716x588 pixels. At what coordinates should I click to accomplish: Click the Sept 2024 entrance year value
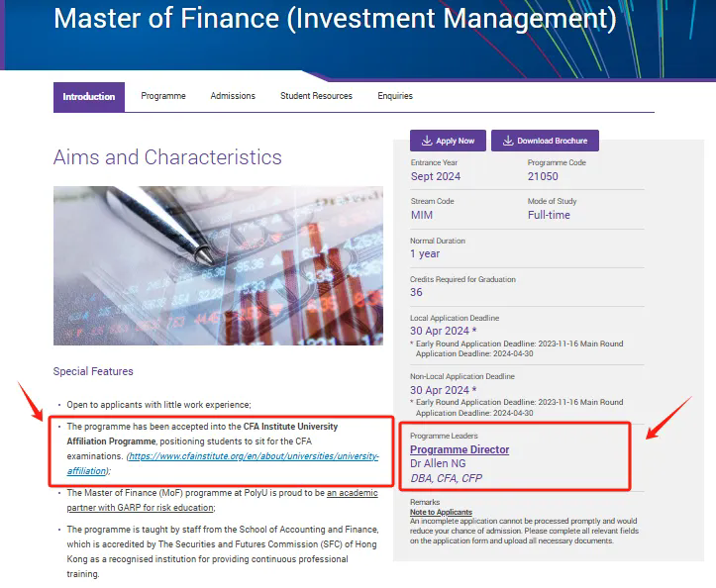coord(435,176)
